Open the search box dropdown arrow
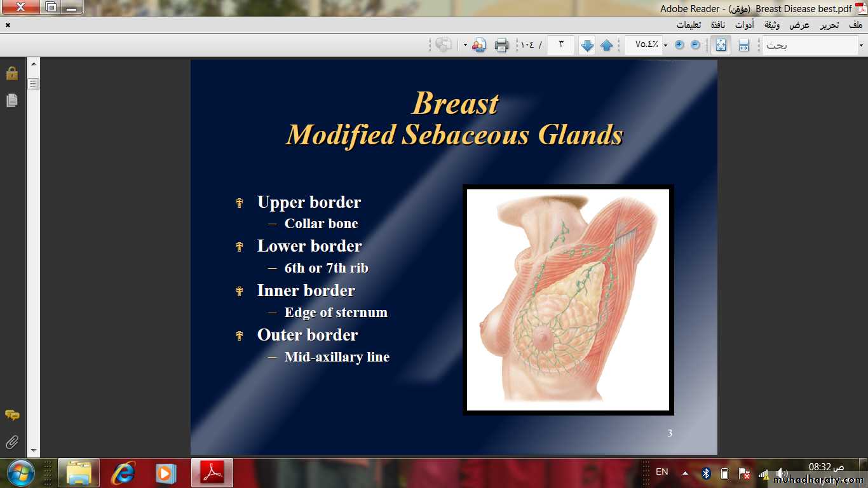868x488 pixels. 861,45
